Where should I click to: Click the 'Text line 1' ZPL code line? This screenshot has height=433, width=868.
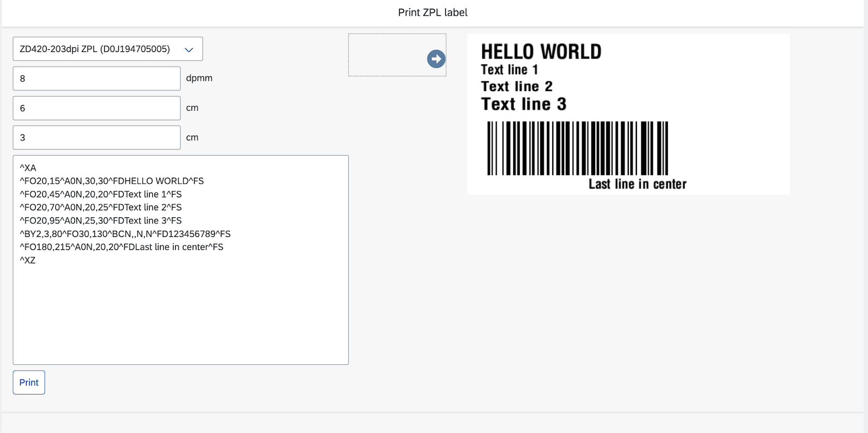click(x=101, y=195)
